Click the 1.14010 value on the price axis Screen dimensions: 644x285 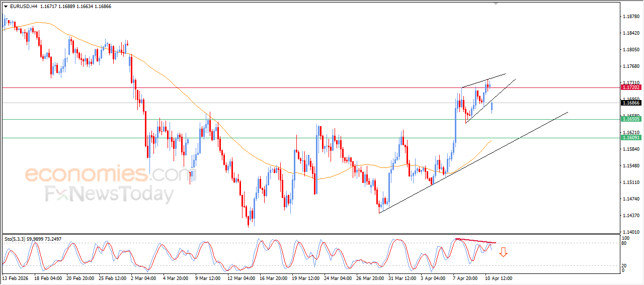(x=630, y=232)
